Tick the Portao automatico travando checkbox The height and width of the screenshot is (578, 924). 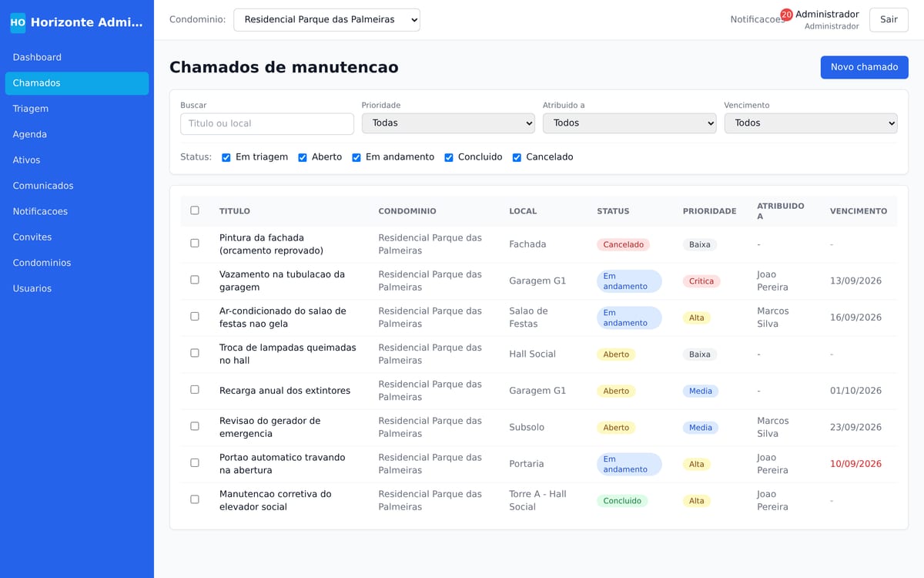pyautogui.click(x=195, y=462)
